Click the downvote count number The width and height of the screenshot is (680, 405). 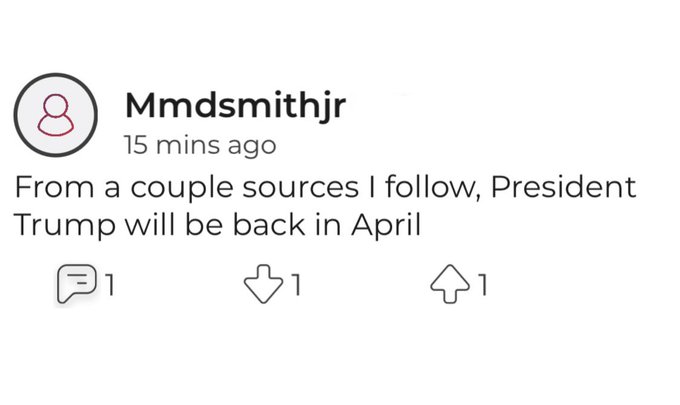pos(295,288)
